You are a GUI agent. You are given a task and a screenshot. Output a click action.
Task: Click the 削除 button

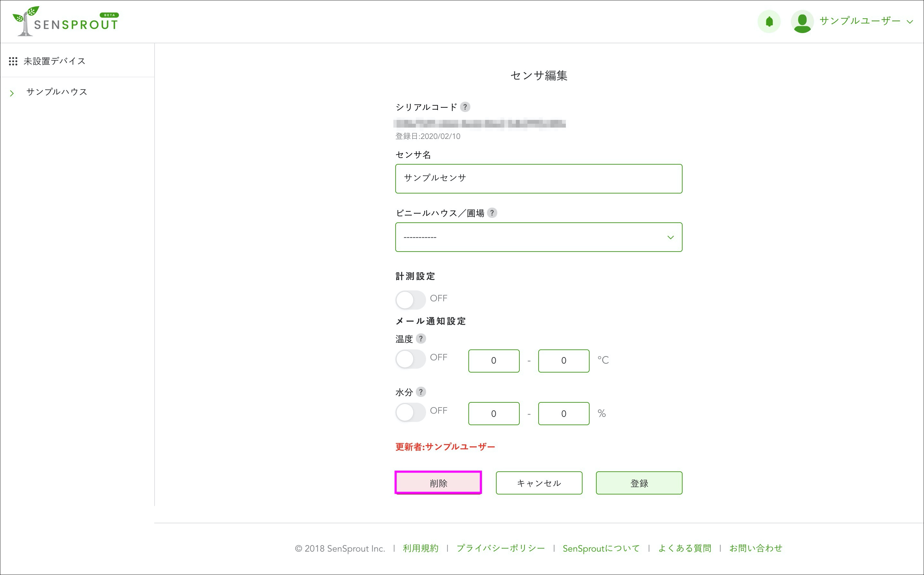click(x=439, y=483)
